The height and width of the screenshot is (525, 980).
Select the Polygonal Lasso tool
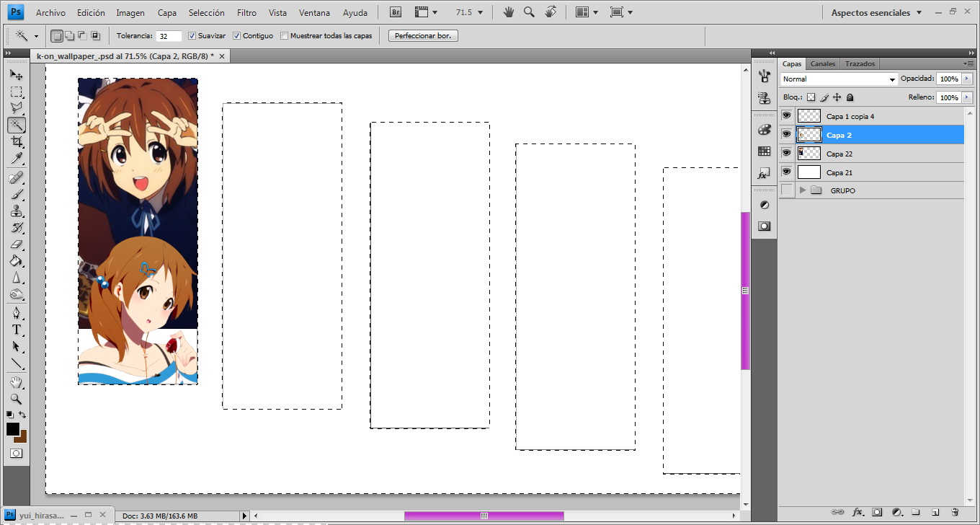16,108
